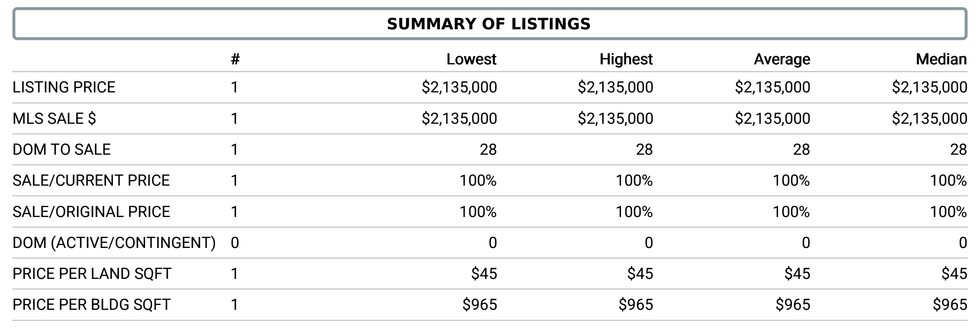Click the # count column header
Image resolution: width=980 pixels, height=335 pixels.
point(235,59)
